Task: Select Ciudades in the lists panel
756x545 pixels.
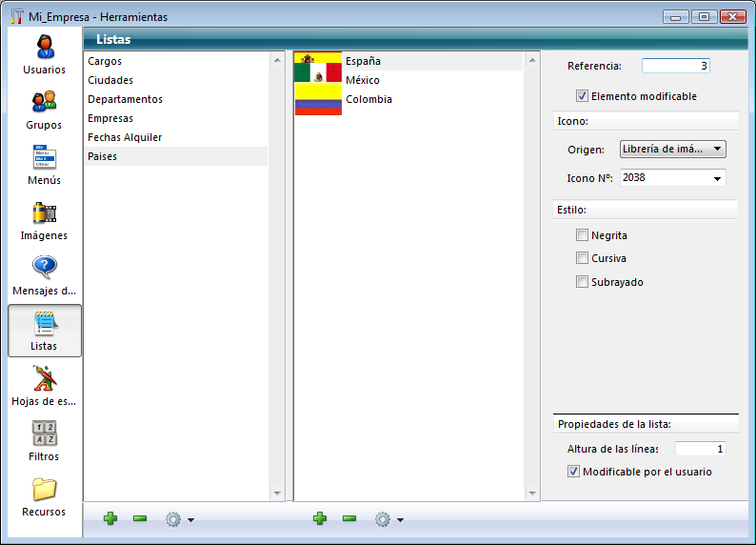Action: [x=110, y=80]
